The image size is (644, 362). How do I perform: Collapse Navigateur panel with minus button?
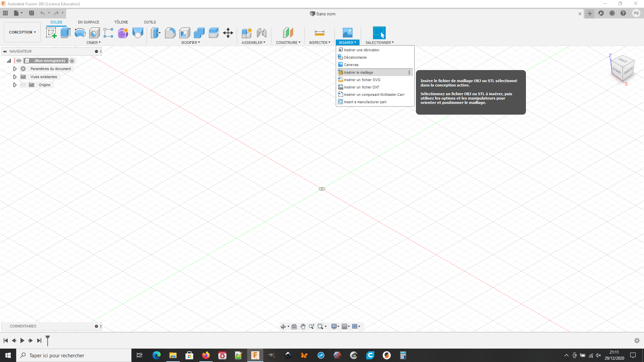96,52
